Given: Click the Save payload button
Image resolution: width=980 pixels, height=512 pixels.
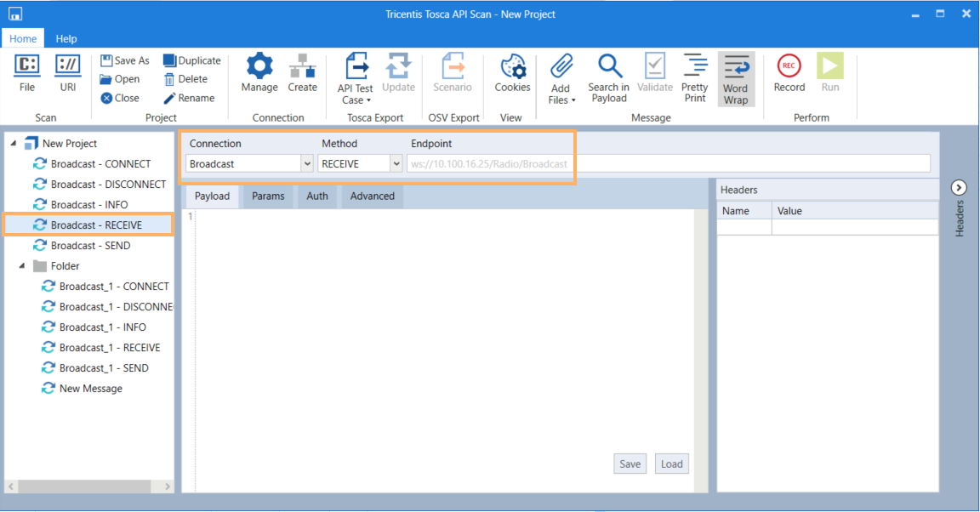Looking at the screenshot, I should pyautogui.click(x=630, y=464).
